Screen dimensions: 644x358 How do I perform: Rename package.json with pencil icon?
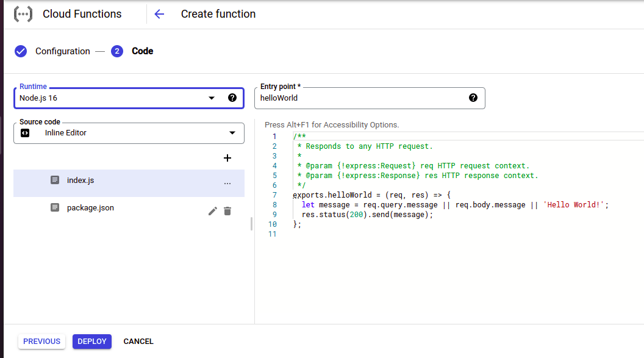[212, 211]
